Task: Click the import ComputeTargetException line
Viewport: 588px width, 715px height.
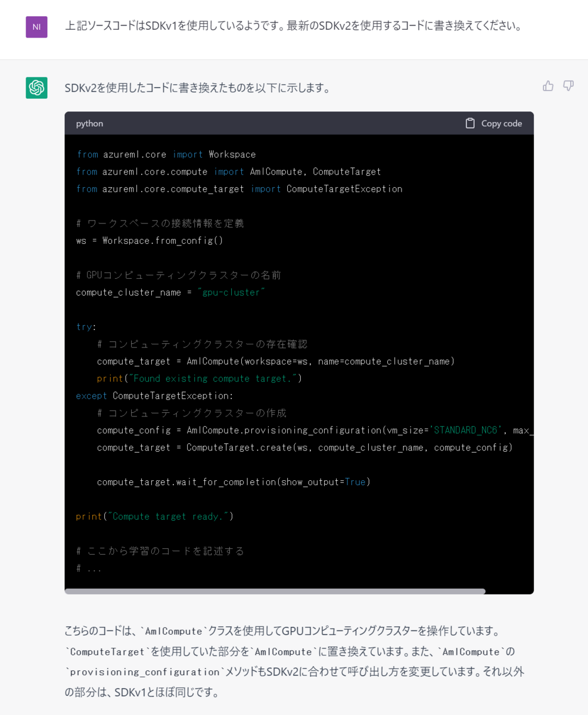Action: (x=239, y=189)
